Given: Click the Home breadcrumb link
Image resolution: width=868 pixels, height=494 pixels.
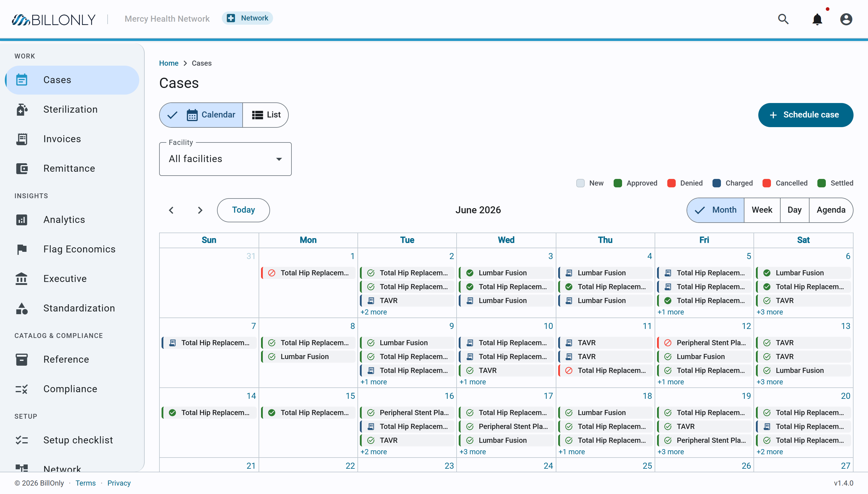Looking at the screenshot, I should point(169,64).
